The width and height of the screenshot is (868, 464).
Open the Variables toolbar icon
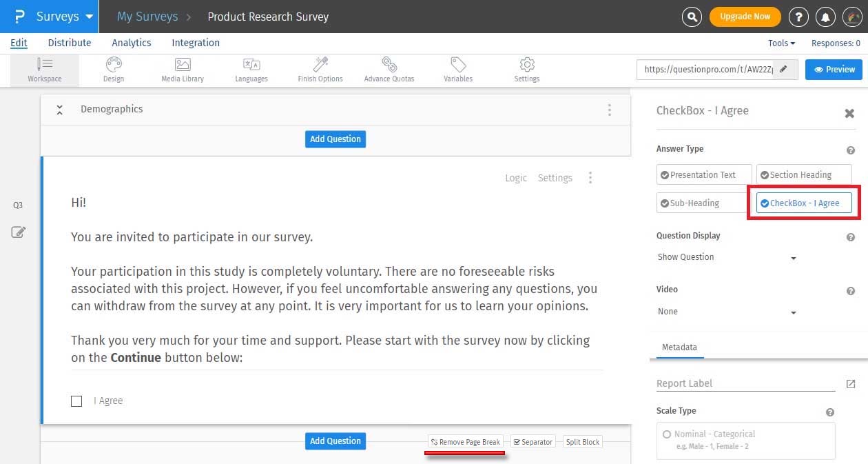tap(457, 69)
